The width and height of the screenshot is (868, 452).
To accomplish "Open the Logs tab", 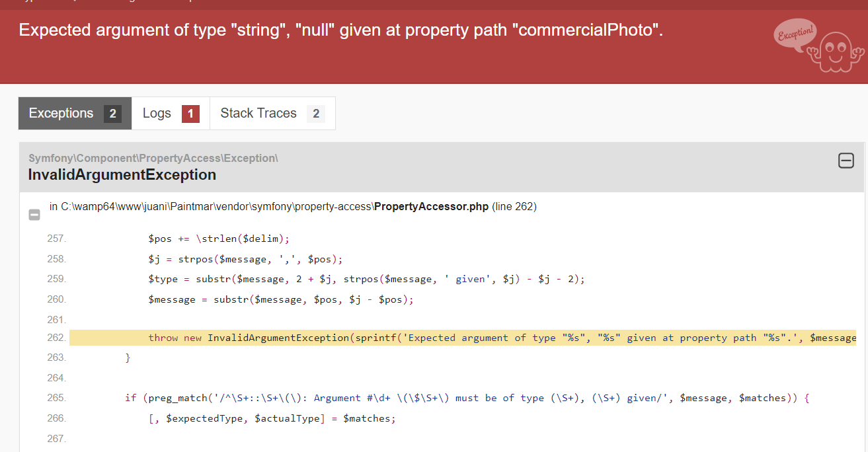I will [x=157, y=114].
